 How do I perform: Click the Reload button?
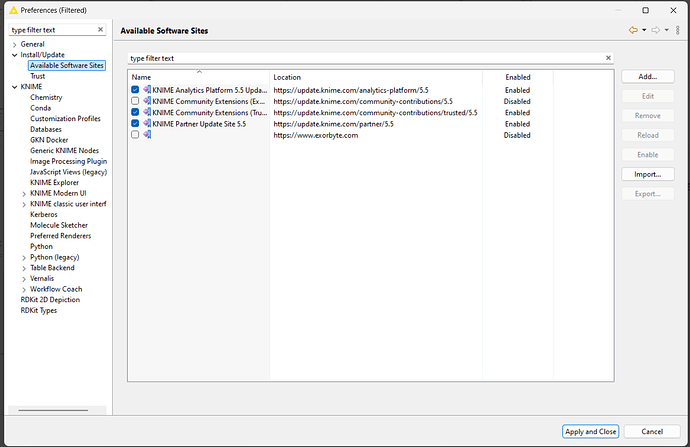pyautogui.click(x=648, y=135)
